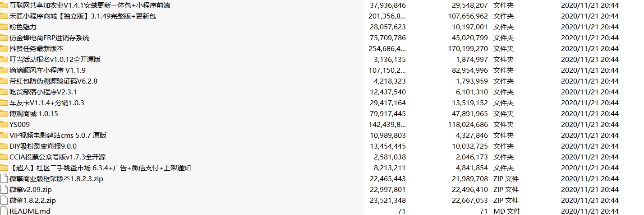
Task: Select the 仿金蝶电商ERP进销存系统 folder name
Action: pyautogui.click(x=49, y=38)
